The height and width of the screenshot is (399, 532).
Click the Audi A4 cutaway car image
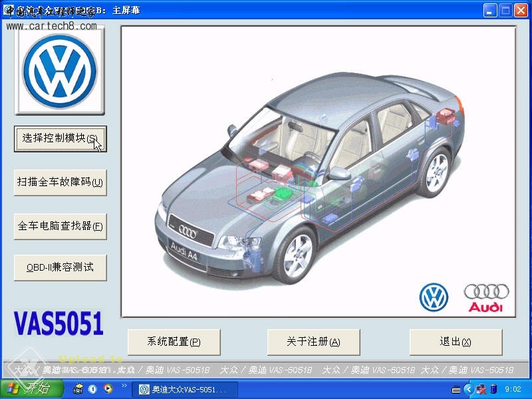pos(310,178)
